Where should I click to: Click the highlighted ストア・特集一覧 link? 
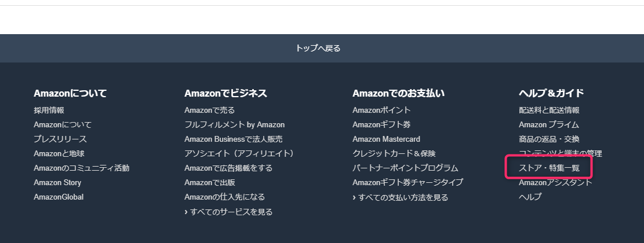[x=548, y=168]
